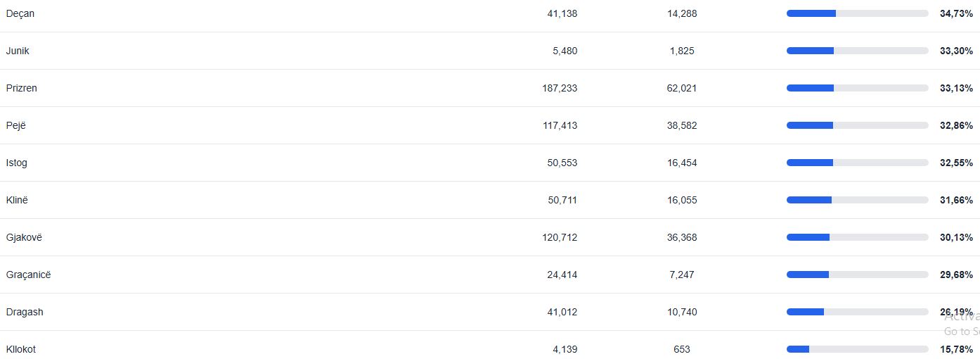Click the Deçan 34,73% progress bar
The height and width of the screenshot is (359, 980).
tap(857, 13)
